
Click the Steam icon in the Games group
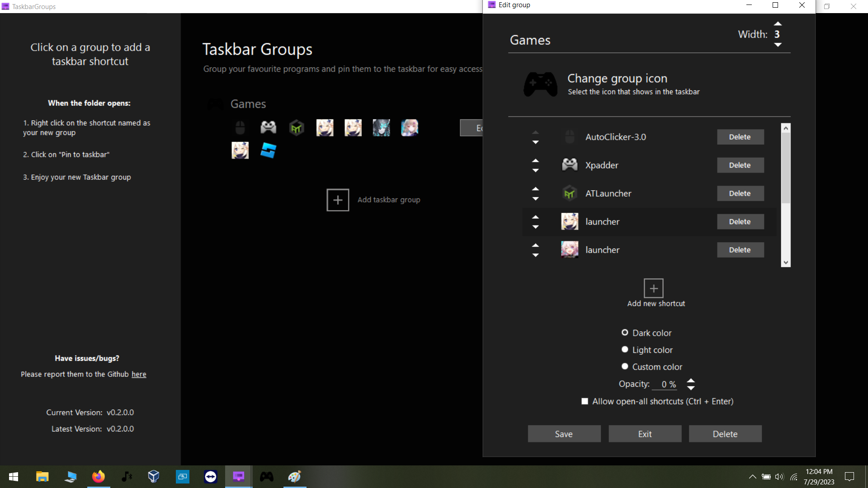tap(268, 150)
